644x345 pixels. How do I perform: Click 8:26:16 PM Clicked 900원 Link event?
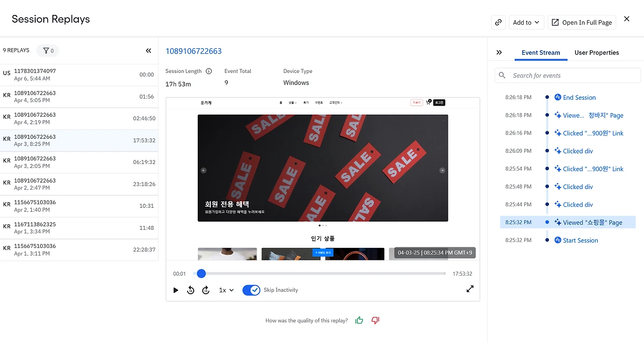pos(593,133)
